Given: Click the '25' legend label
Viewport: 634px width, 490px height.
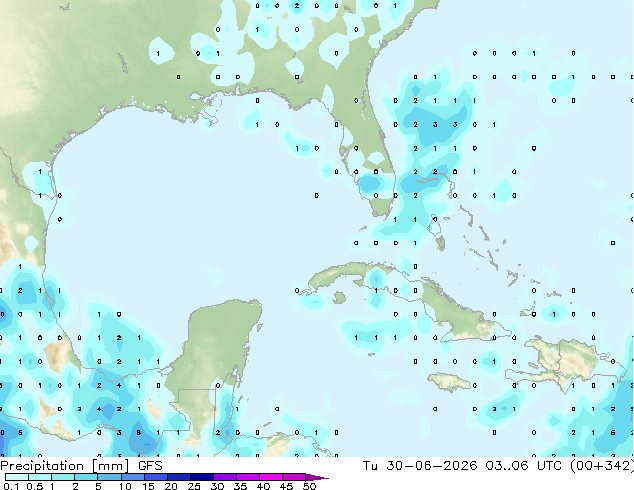Looking at the screenshot, I should click(x=194, y=486).
